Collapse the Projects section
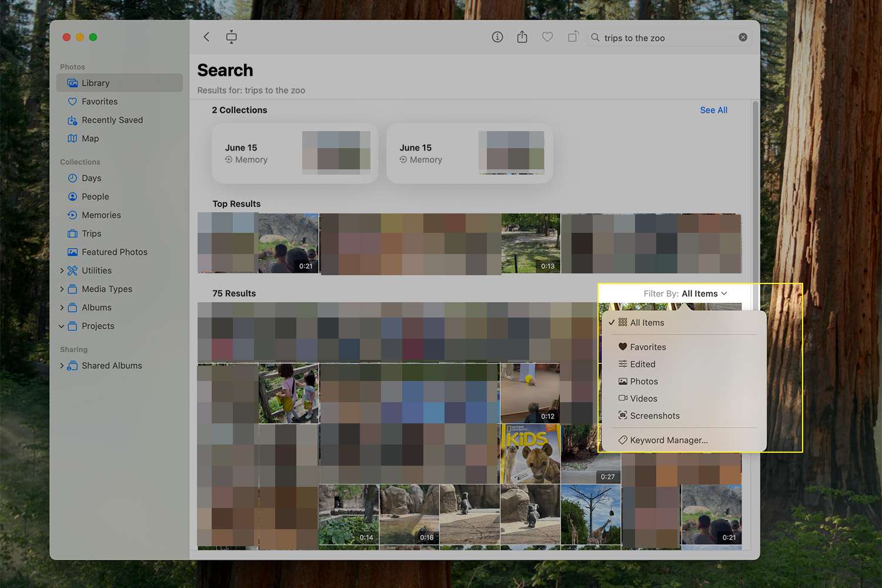Screen dimensions: 882x588 (x=62, y=326)
